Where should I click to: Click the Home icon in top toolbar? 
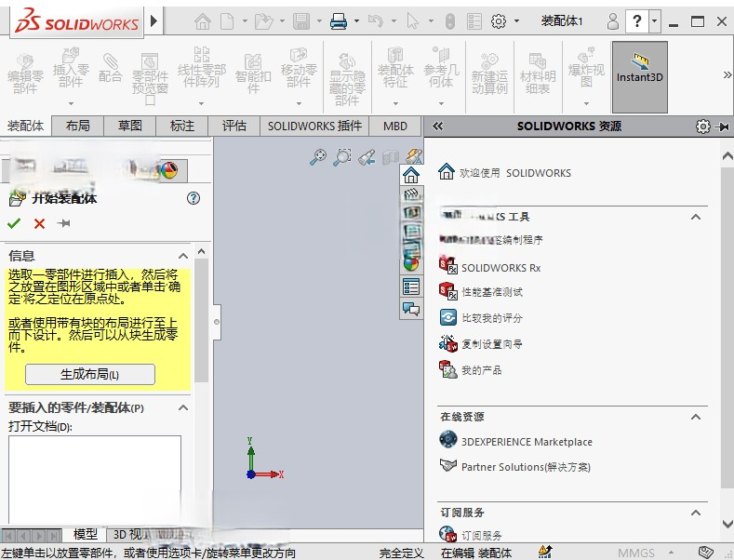203,21
